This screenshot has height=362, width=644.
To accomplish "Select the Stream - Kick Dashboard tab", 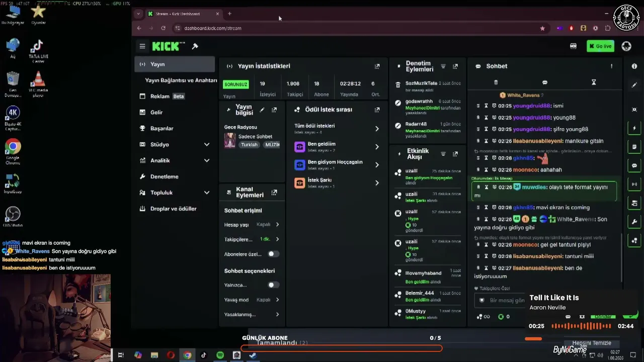I will (x=184, y=14).
